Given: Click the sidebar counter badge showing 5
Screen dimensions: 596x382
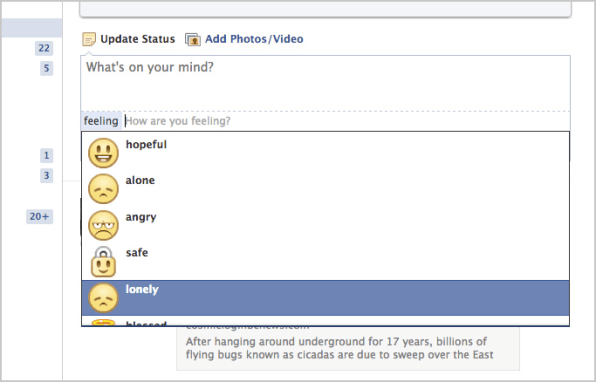Looking at the screenshot, I should (x=46, y=68).
